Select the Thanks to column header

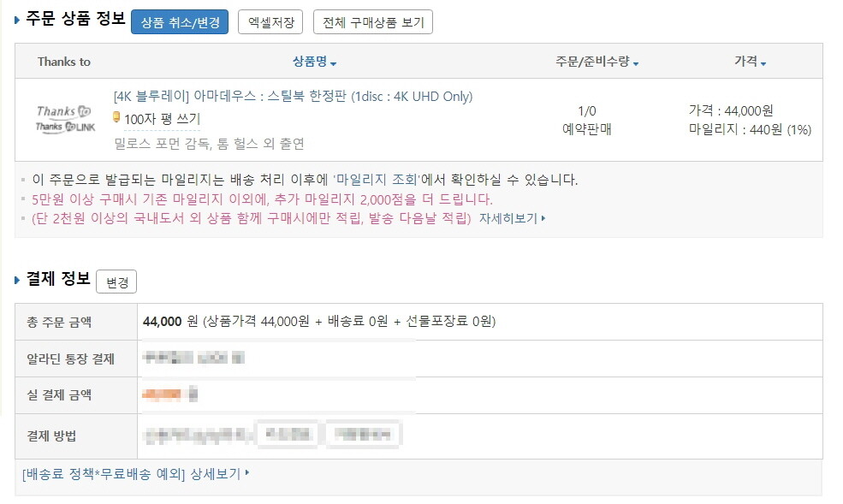63,62
